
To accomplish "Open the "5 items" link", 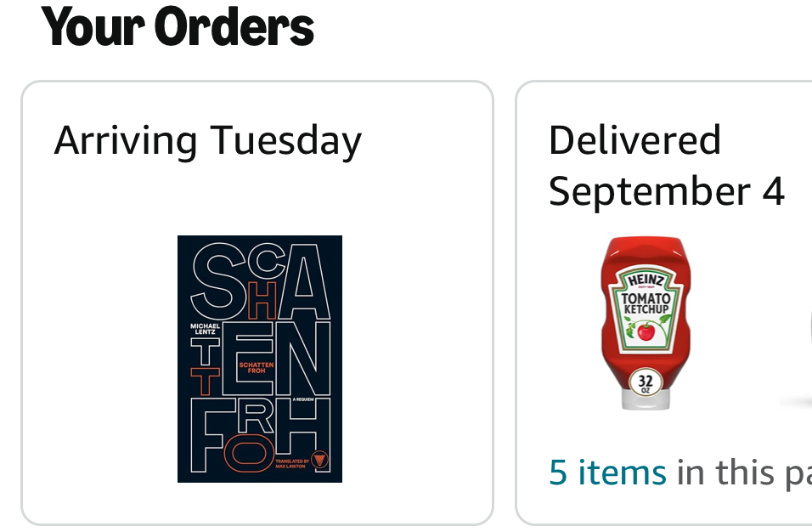I will tap(607, 472).
